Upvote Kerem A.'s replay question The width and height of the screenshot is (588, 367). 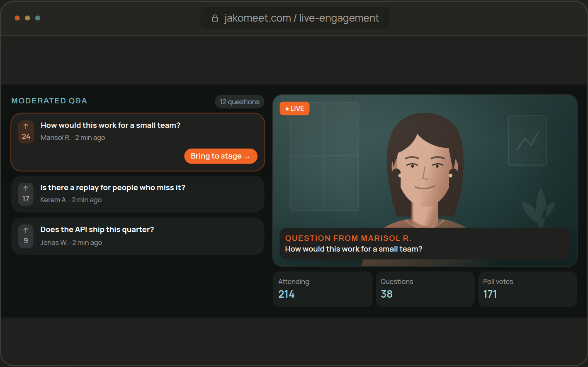coord(26,194)
